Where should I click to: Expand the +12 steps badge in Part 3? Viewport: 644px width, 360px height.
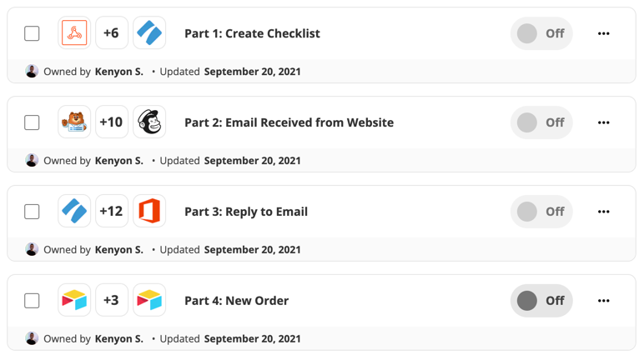[x=112, y=212]
